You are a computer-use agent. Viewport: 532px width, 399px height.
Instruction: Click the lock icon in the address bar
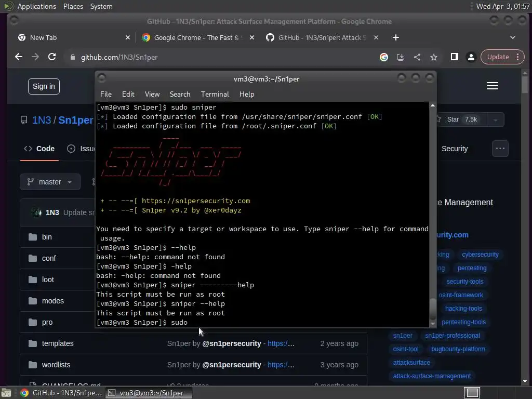pos(72,57)
